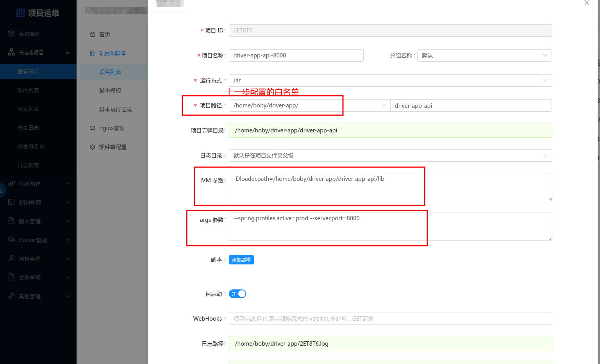Close the project edit dialog
Screen dimensions: 600x364
pyautogui.click(x=586, y=3)
